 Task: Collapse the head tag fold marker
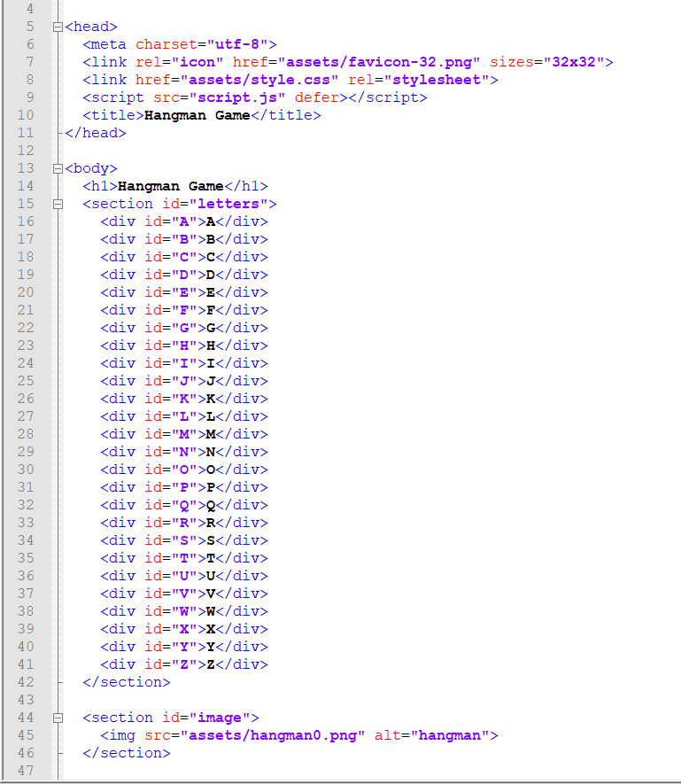(58, 27)
